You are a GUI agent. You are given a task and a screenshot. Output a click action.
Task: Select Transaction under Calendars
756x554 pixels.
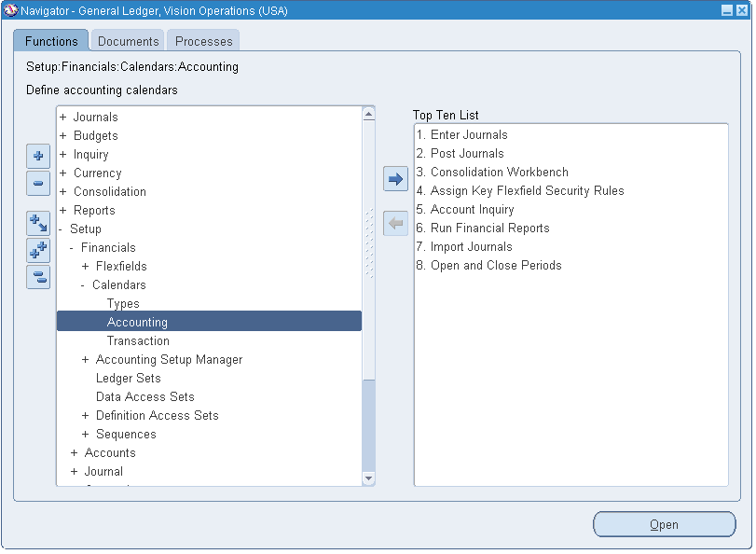[138, 340]
